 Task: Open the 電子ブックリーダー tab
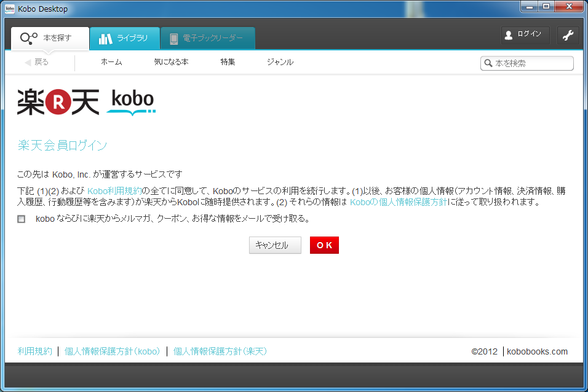[x=208, y=38]
